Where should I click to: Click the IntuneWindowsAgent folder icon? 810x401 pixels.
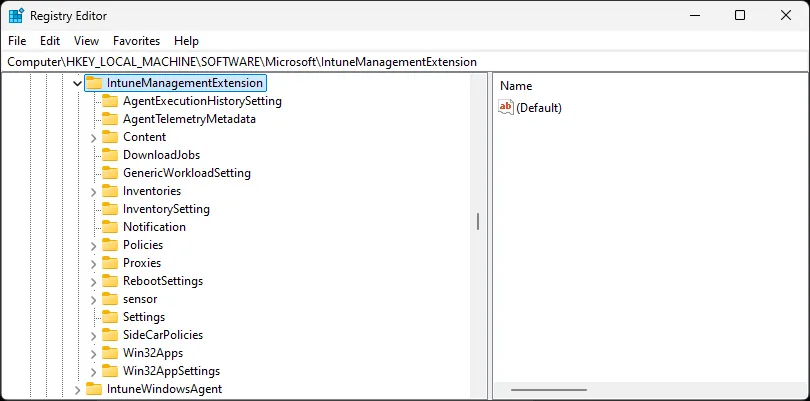[x=94, y=389]
